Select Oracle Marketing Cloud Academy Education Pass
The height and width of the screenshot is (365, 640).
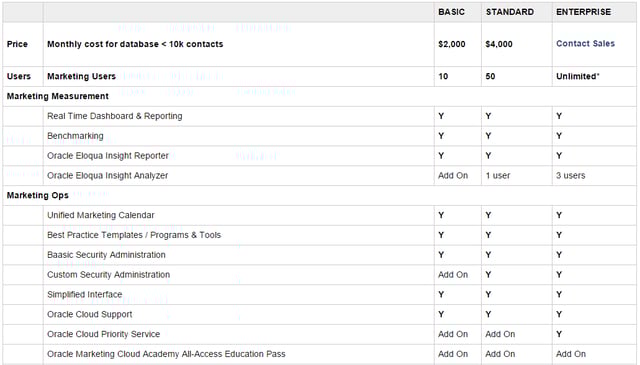tap(166, 354)
